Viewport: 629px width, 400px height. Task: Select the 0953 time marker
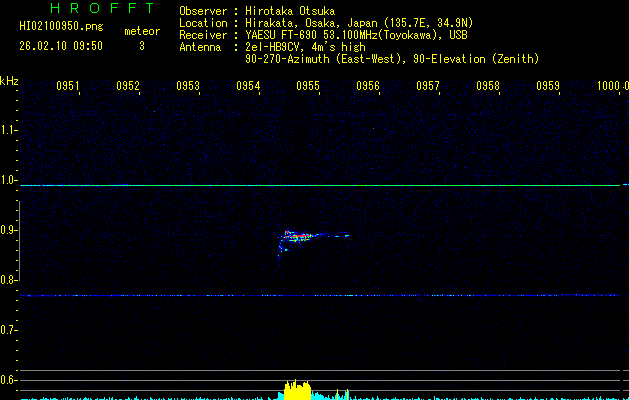point(188,86)
